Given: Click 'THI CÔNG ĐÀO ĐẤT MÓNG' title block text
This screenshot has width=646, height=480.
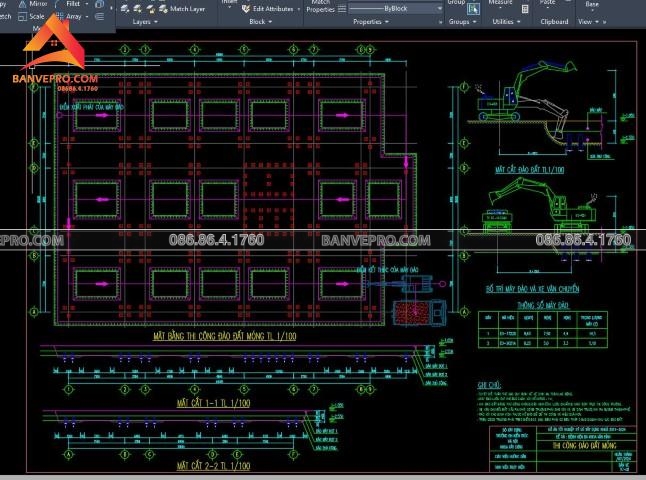Looking at the screenshot, I should pos(584,445).
